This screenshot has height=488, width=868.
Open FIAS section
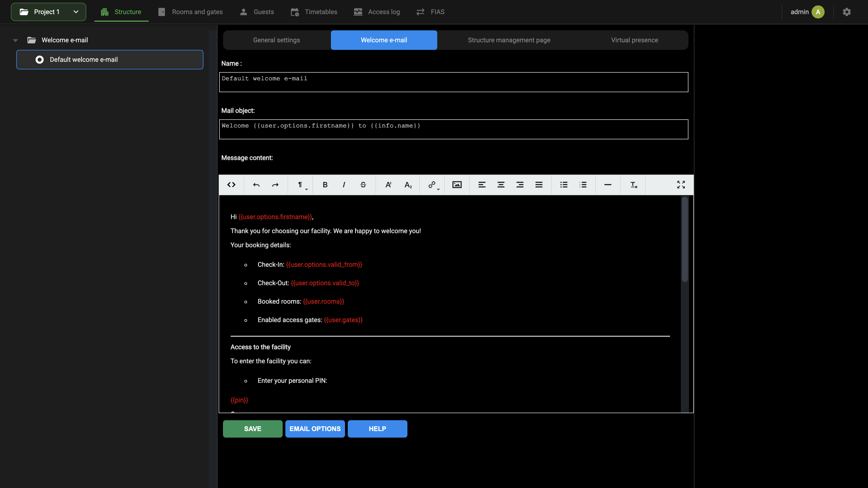tap(430, 12)
